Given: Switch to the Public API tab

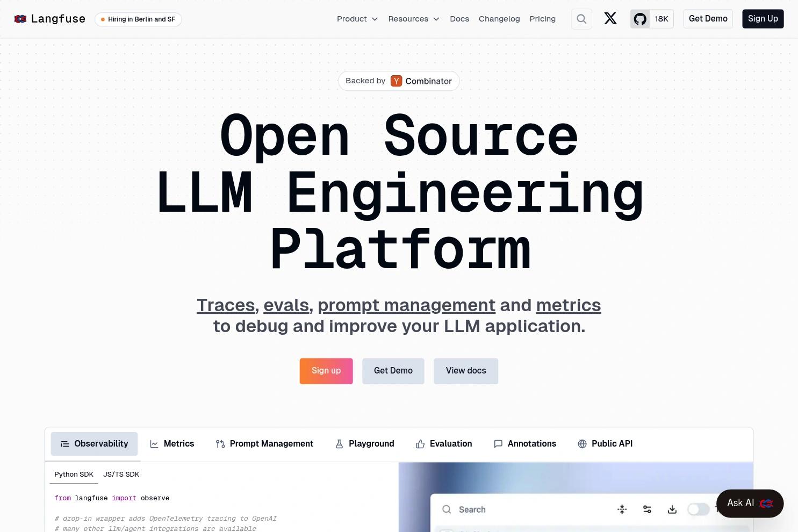Looking at the screenshot, I should (x=605, y=444).
